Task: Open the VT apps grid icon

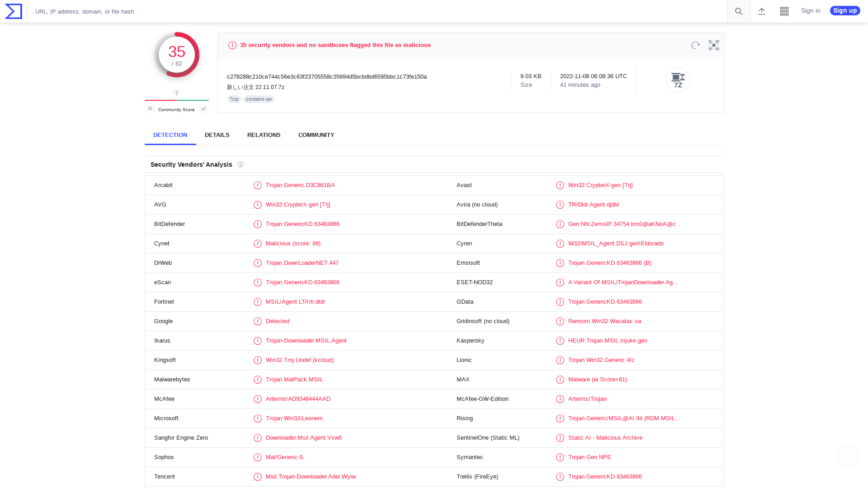Action: [784, 11]
